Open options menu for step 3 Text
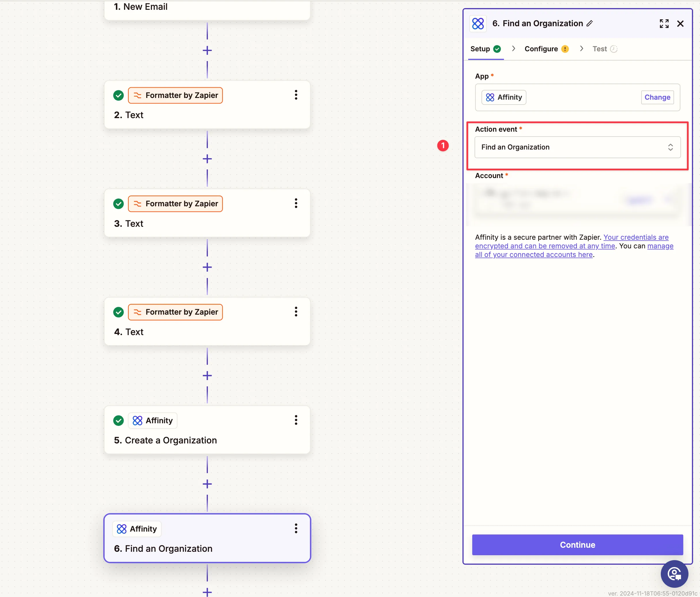Screen dimensions: 700x597 click(x=296, y=203)
